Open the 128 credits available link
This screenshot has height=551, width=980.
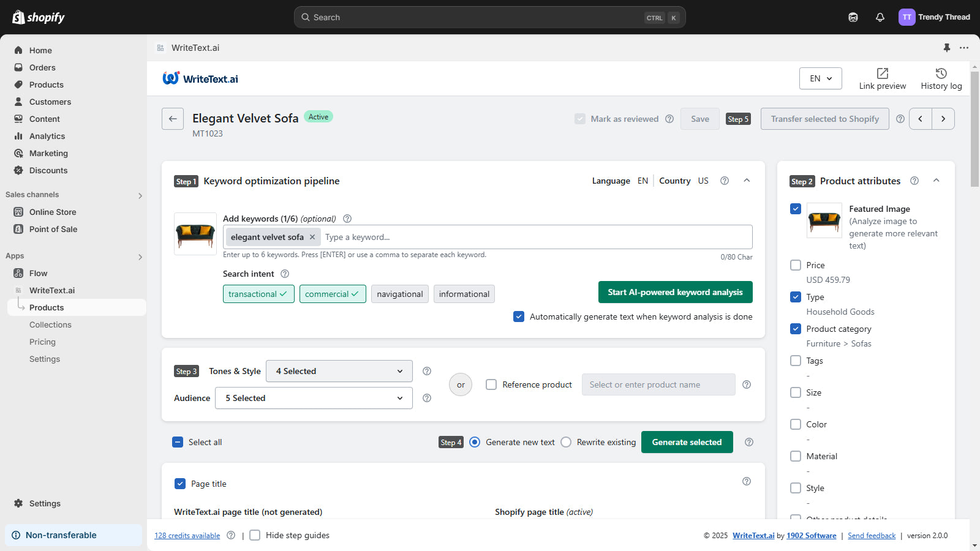pyautogui.click(x=186, y=535)
